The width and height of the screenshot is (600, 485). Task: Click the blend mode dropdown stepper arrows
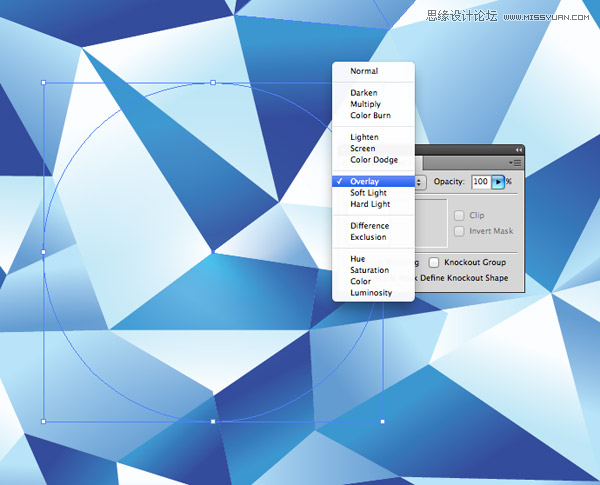click(x=419, y=182)
